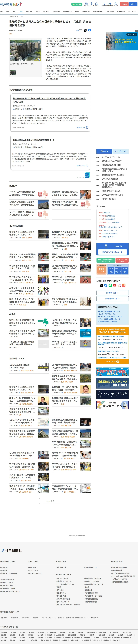Viewport: 138px width, 644px height.
Task: Enlarge the hospital photo with magnifier icon
Action: pyautogui.click(x=39, y=59)
